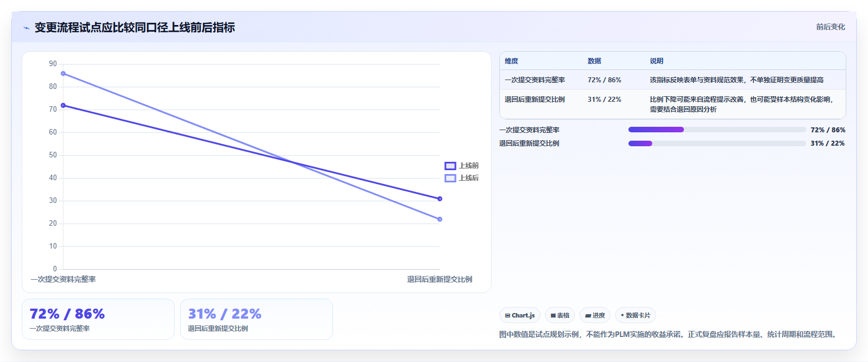Toggle the 上线后 legend item
This screenshot has width=868, height=362.
point(462,178)
